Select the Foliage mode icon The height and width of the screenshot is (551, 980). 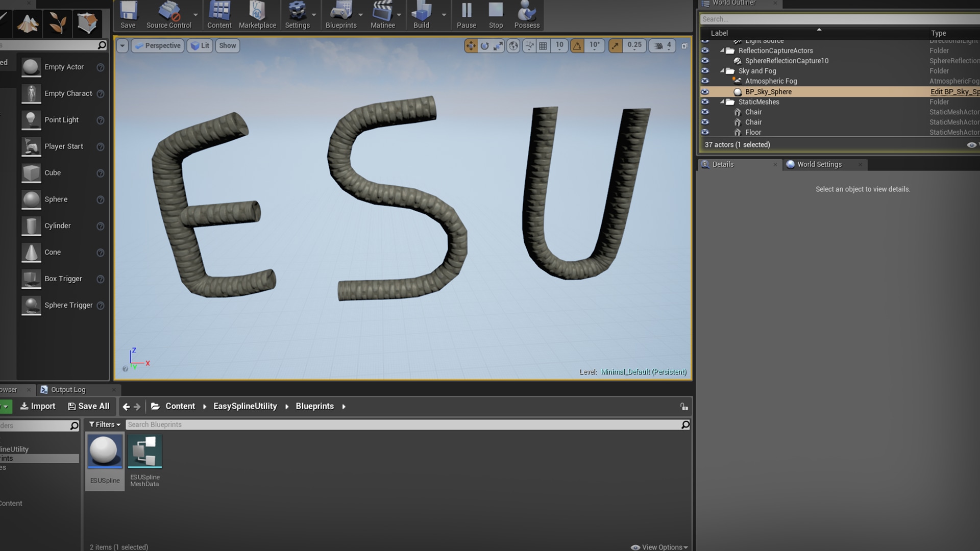pyautogui.click(x=58, y=23)
